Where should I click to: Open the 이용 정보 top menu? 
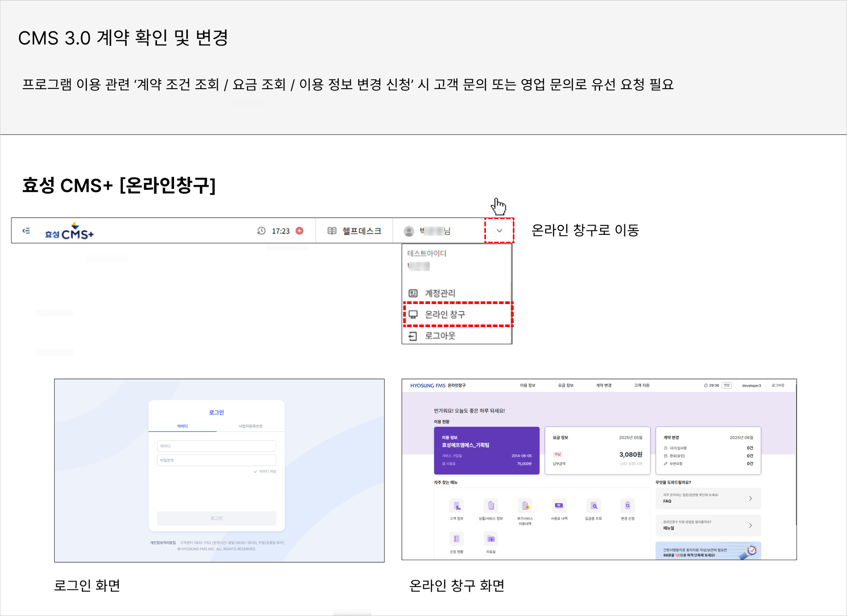(528, 386)
